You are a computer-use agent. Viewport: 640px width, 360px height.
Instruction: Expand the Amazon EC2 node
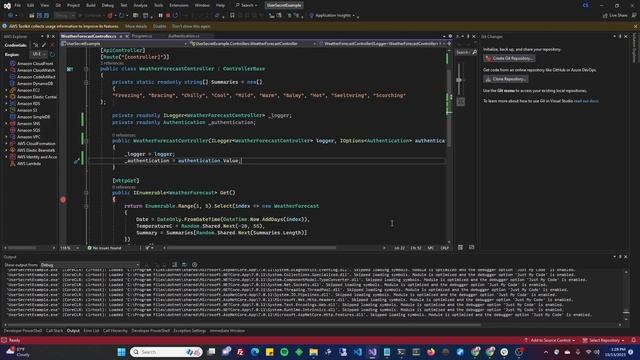(6, 90)
